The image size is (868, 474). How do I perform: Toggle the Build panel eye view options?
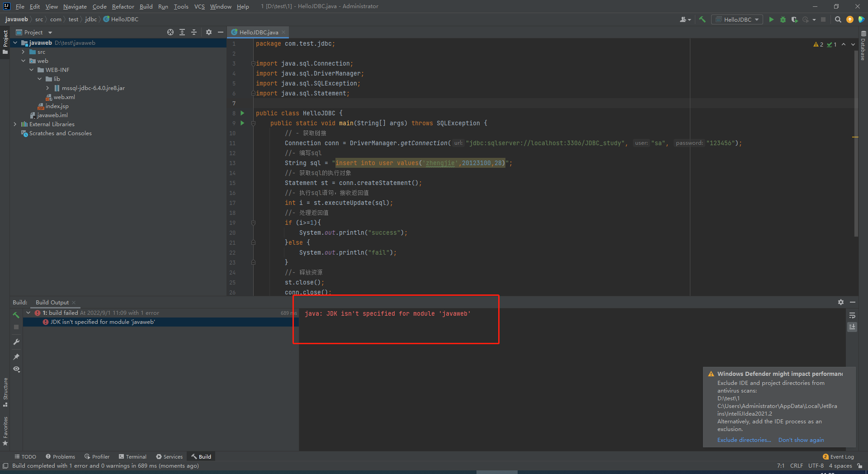pyautogui.click(x=16, y=369)
